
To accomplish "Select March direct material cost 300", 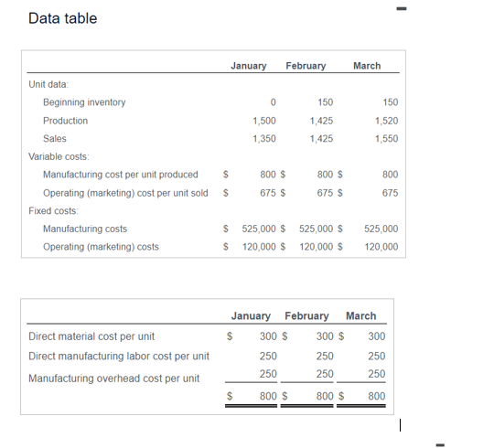I will click(x=377, y=336).
